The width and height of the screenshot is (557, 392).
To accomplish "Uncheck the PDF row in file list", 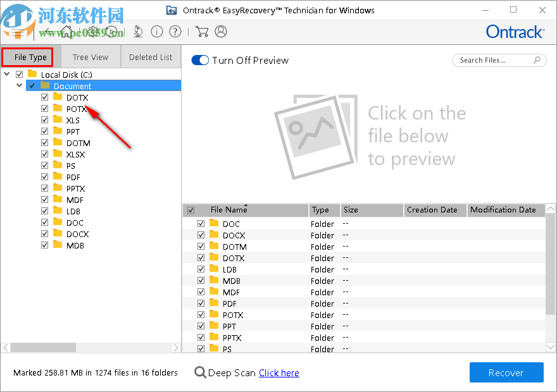I will pyautogui.click(x=201, y=303).
